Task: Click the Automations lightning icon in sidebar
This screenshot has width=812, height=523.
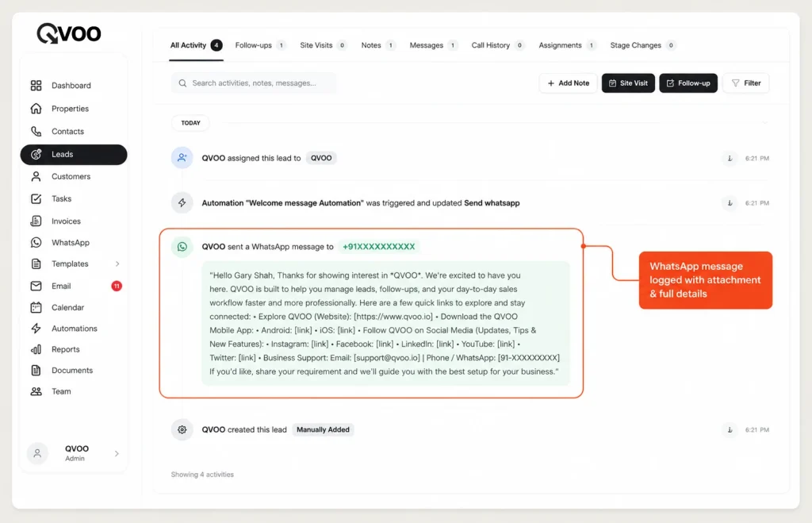Action: click(x=36, y=329)
